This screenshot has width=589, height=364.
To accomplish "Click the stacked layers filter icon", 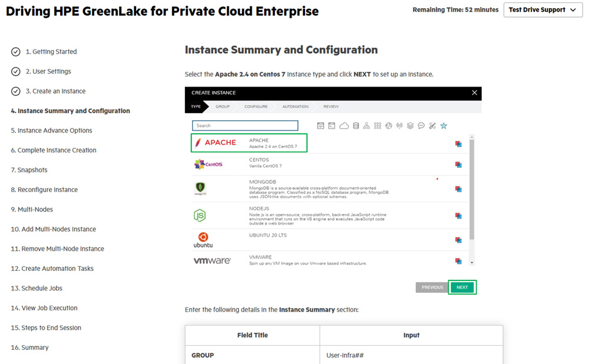I will 410,126.
